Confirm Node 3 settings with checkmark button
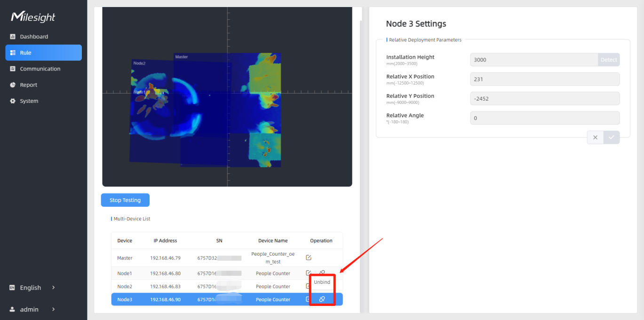Image resolution: width=644 pixels, height=320 pixels. (611, 137)
